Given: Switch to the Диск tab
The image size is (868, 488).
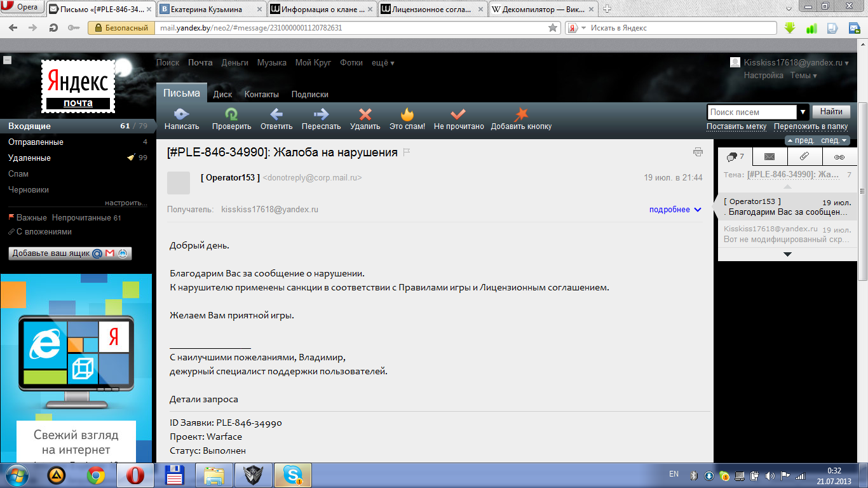Looking at the screenshot, I should [x=222, y=95].
